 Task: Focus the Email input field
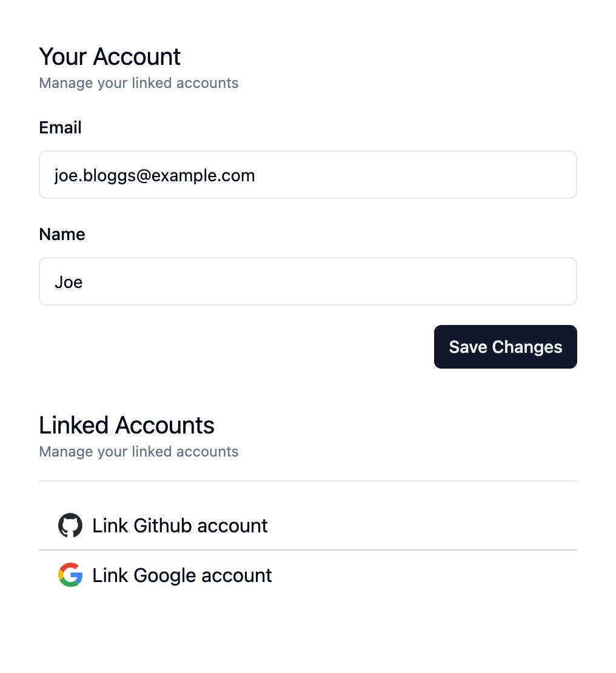point(308,175)
